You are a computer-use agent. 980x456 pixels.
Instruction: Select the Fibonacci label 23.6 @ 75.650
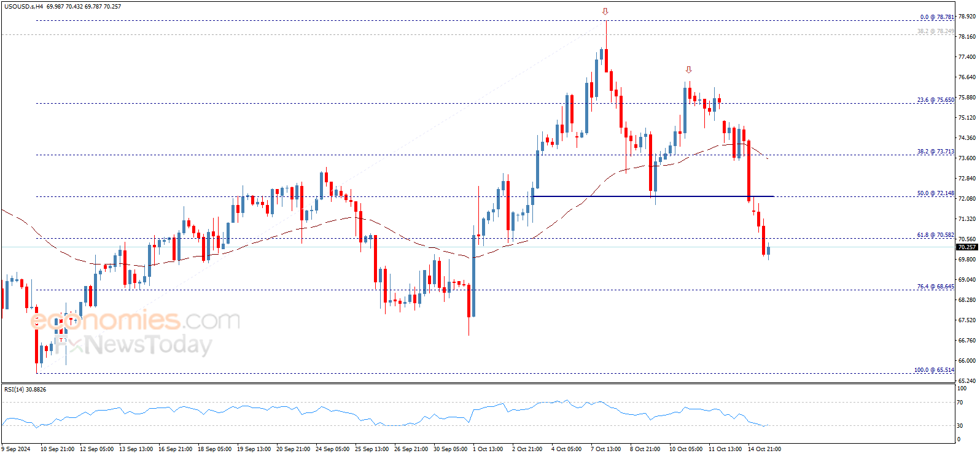pos(936,100)
